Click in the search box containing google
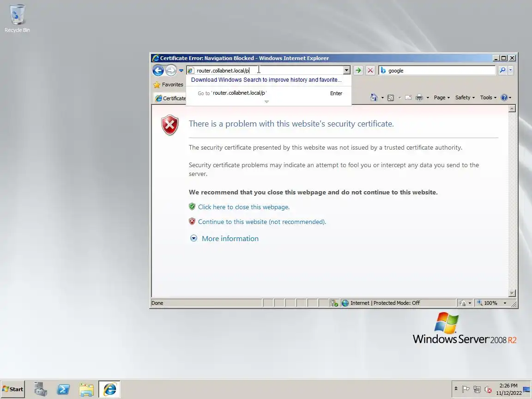The width and height of the screenshot is (532, 399). (x=441, y=71)
